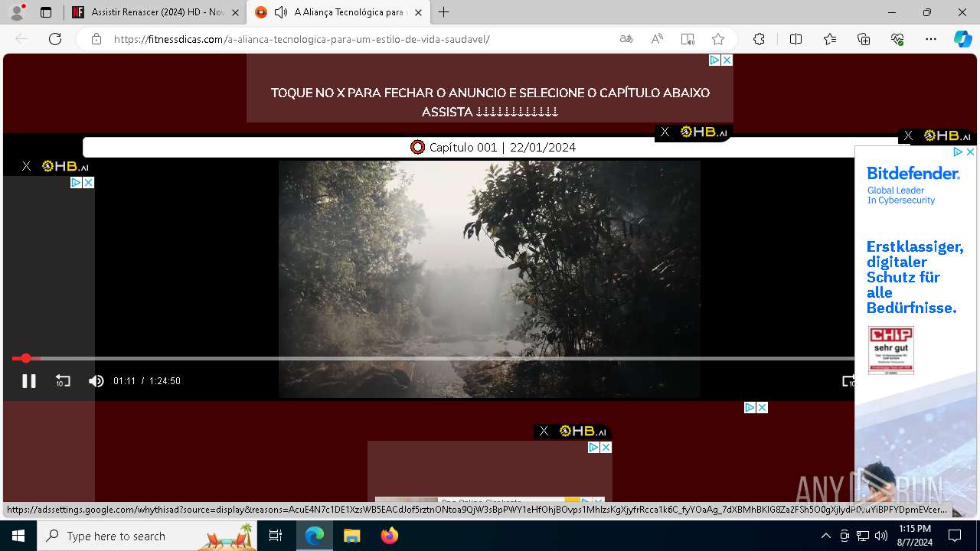Select the A Aliança Tecnológica tab

340,12
